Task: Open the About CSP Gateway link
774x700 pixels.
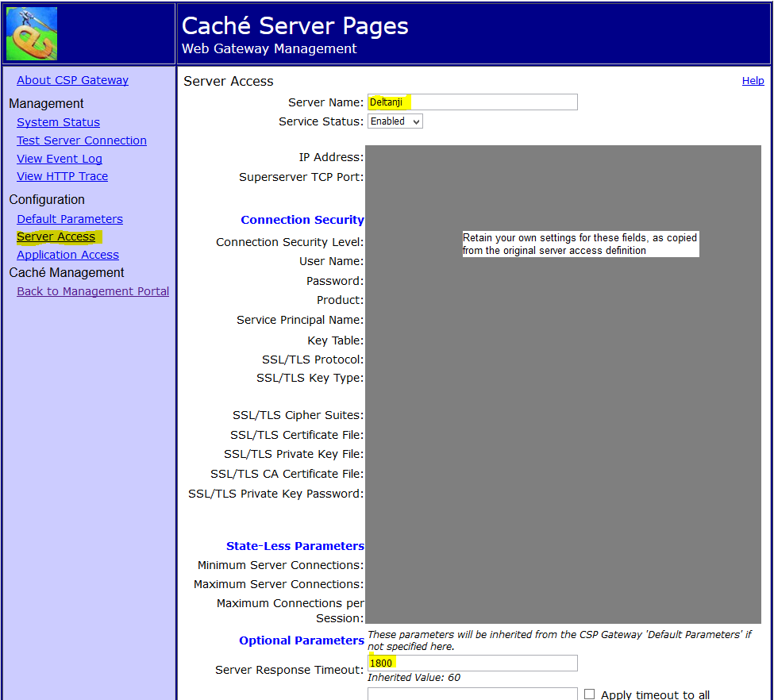Action: pyautogui.click(x=72, y=80)
